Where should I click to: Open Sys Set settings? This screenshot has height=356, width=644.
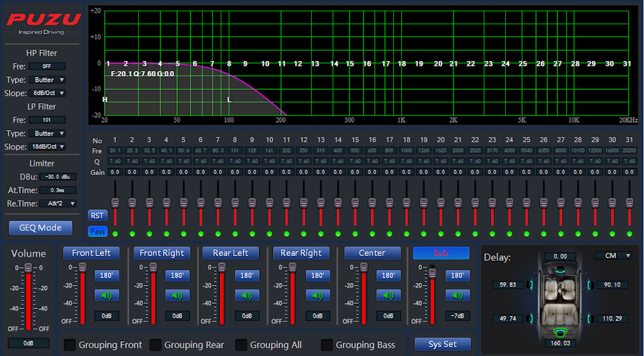442,344
